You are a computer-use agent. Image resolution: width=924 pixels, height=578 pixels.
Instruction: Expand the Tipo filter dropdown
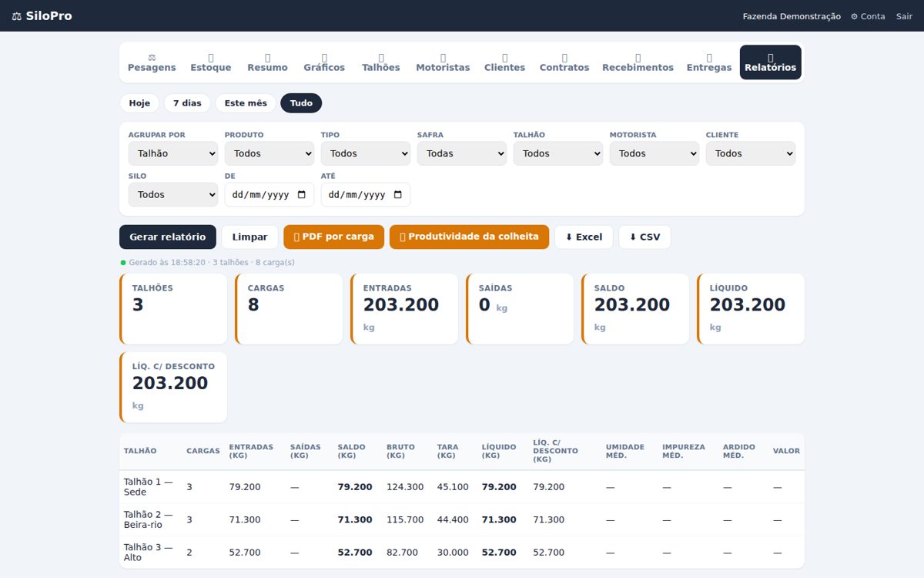point(366,153)
